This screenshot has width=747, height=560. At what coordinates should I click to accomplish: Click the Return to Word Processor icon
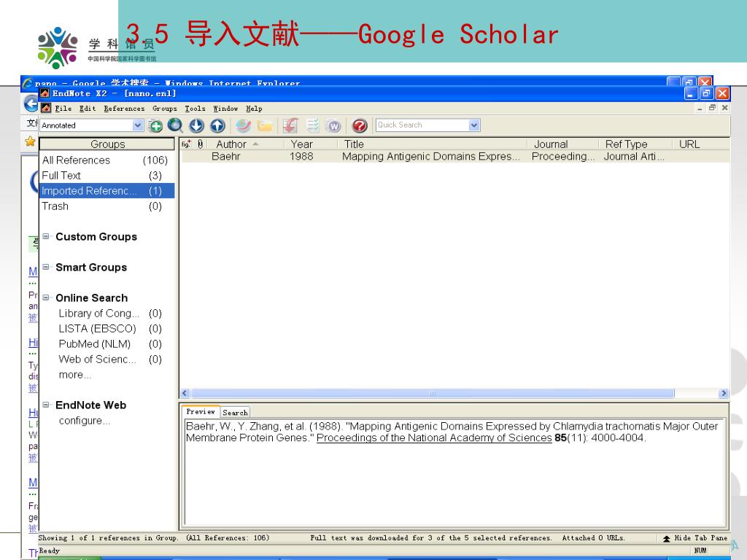pos(333,125)
